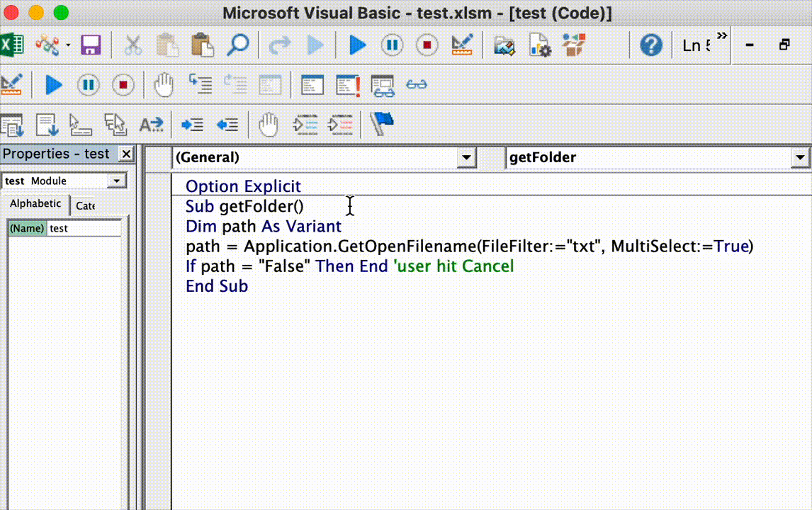Image resolution: width=812 pixels, height=510 pixels.
Task: Close the Properties - test panel
Action: [126, 154]
